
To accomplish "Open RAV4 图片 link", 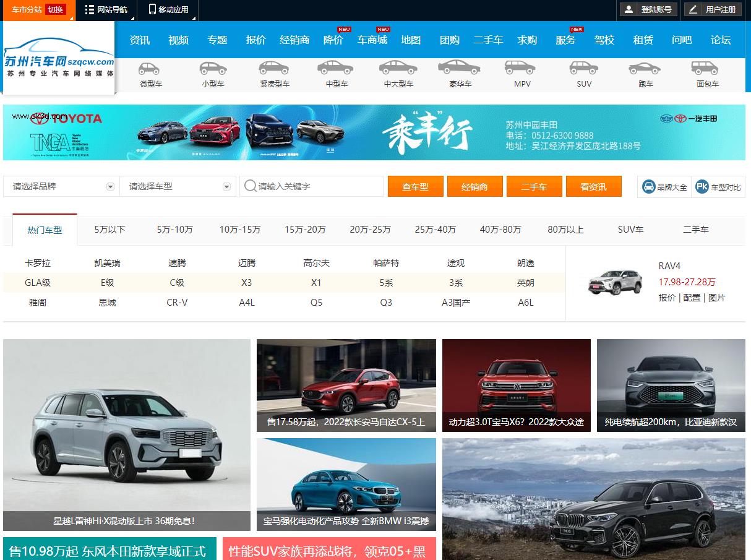I will (717, 298).
